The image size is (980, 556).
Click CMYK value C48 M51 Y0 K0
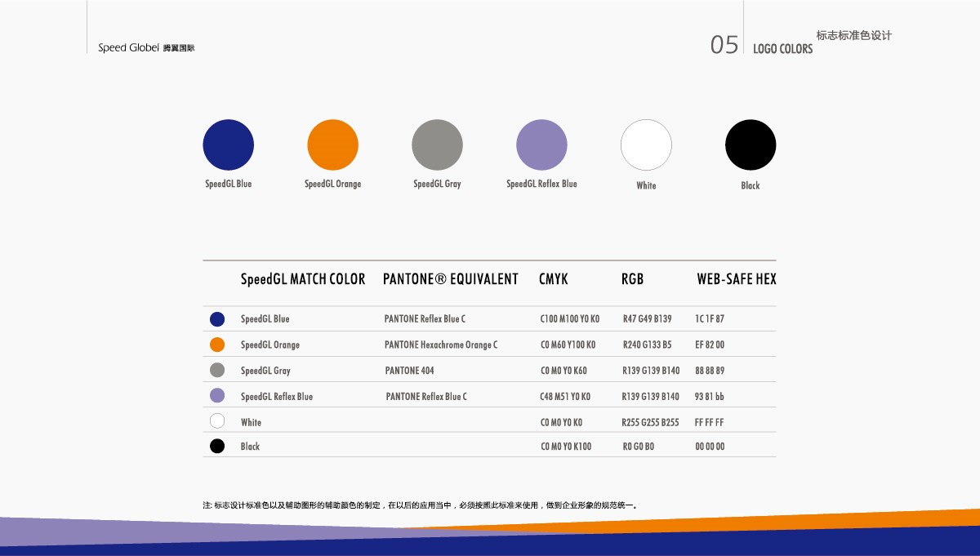tap(566, 397)
